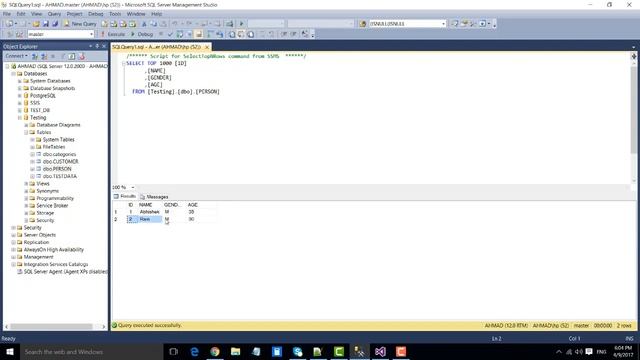Viewport: 640px width, 360px height.
Task: Select the Server Objects folder
Action: click(x=40, y=235)
